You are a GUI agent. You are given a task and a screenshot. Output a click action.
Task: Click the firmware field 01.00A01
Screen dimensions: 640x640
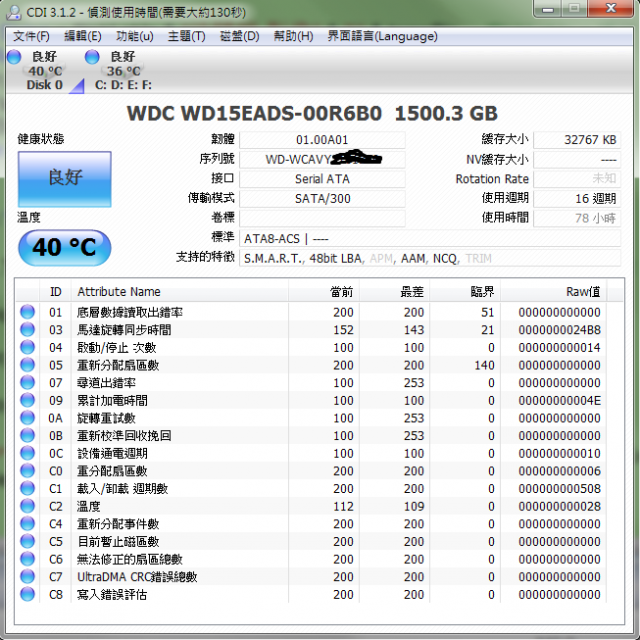coord(322,140)
